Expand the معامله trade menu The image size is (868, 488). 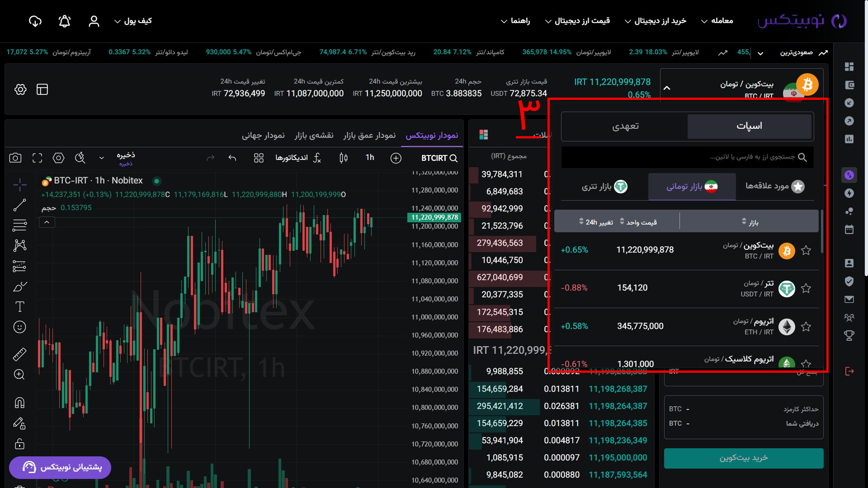click(717, 21)
